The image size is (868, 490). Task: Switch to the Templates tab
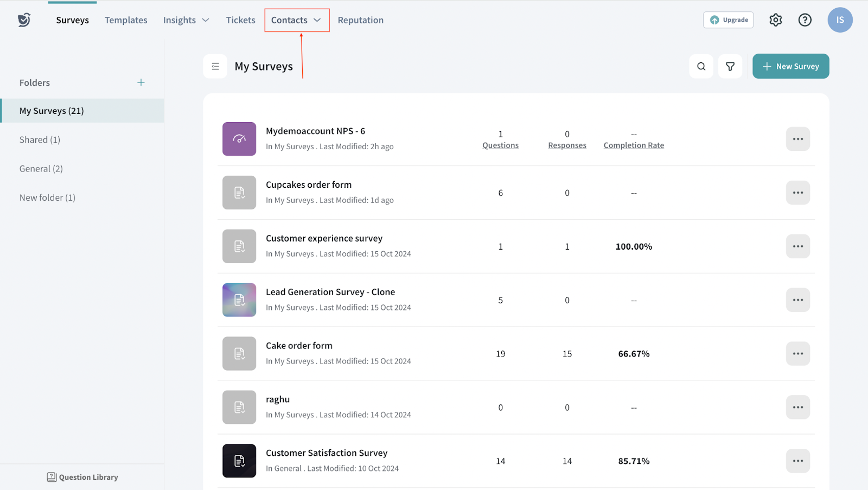point(126,20)
